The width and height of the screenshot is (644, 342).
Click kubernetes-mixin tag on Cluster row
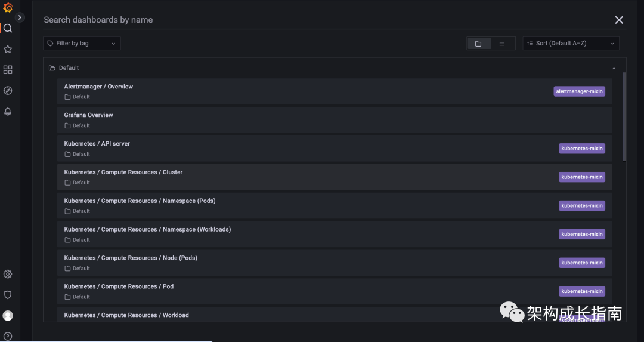[x=582, y=177]
